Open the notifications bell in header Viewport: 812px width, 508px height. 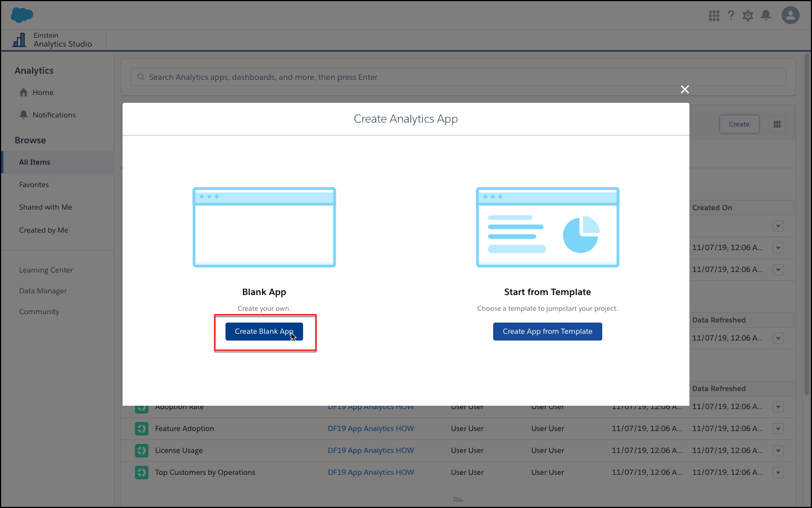[x=766, y=16]
